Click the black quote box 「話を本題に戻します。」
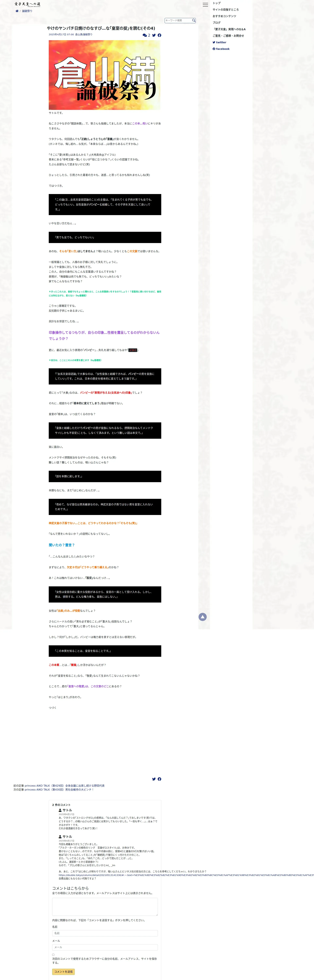The width and height of the screenshot is (314, 980). pyautogui.click(x=105, y=476)
